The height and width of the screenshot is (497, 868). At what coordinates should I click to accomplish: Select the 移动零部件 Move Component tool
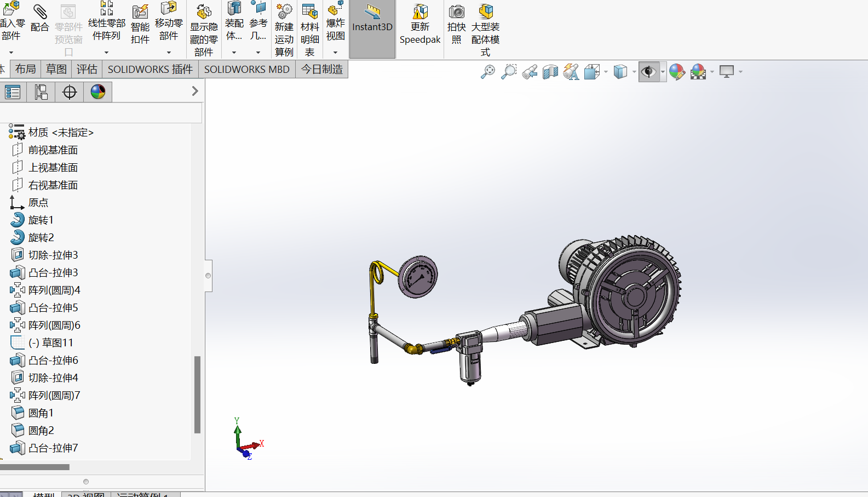pyautogui.click(x=169, y=21)
